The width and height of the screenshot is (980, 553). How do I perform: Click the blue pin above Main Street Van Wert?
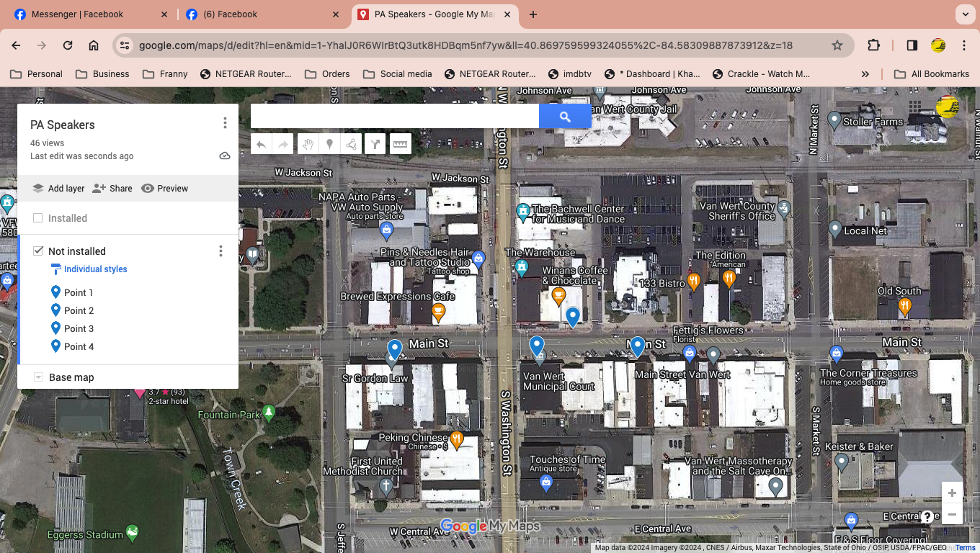[637, 346]
